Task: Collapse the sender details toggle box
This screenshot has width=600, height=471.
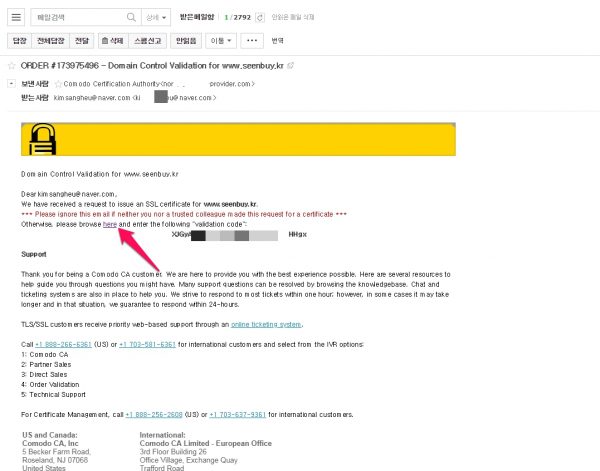Action: click(12, 85)
